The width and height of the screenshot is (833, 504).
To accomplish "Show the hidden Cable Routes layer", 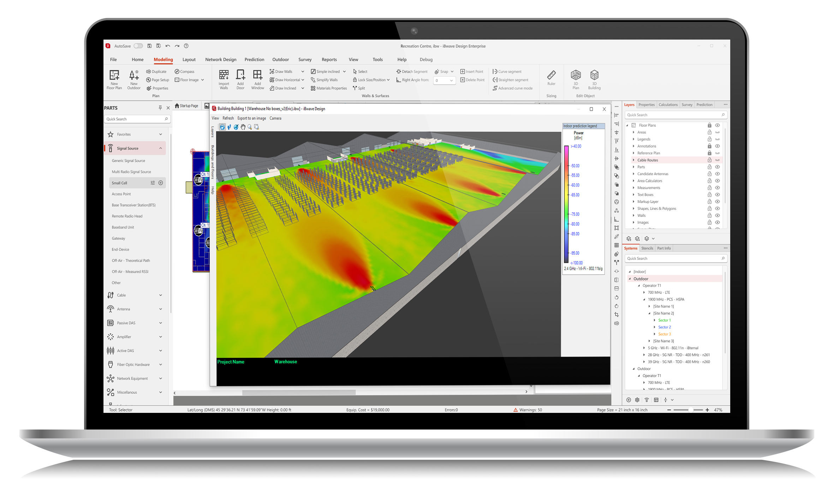I will tap(717, 160).
